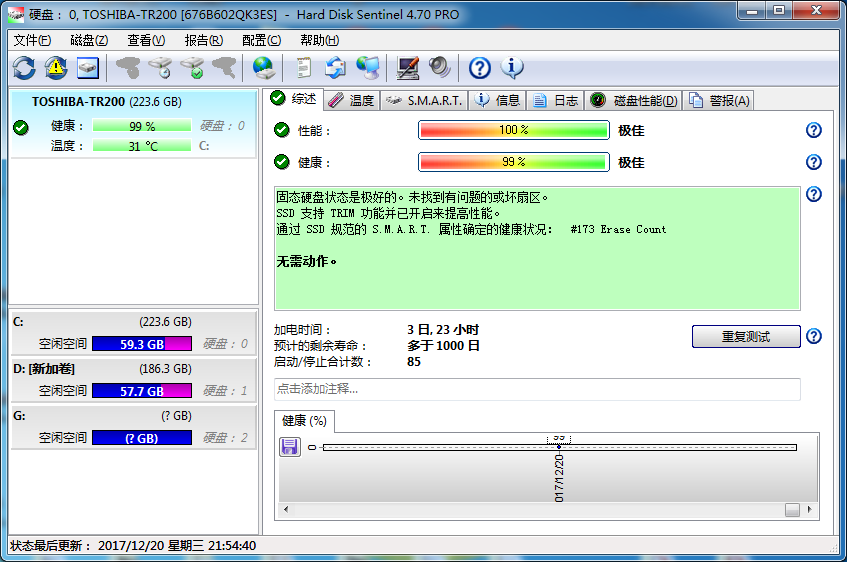Switch to the 磁盘性能(D) tab
The height and width of the screenshot is (562, 847).
634,101
